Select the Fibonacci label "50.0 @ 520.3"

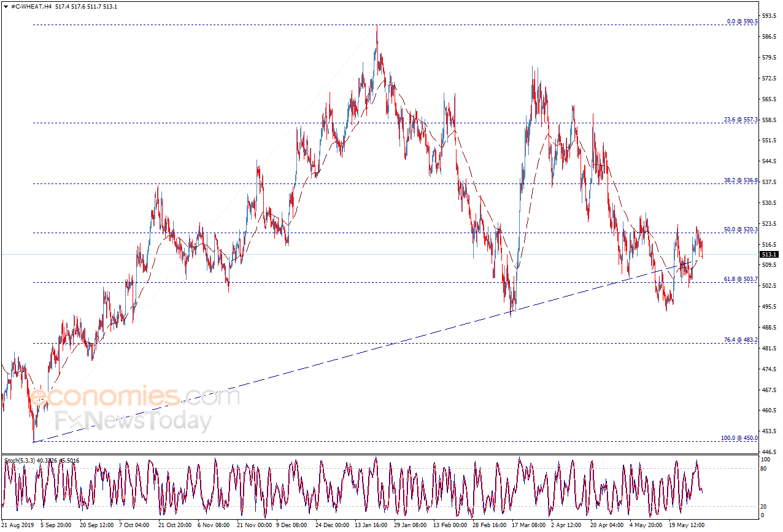(x=741, y=229)
